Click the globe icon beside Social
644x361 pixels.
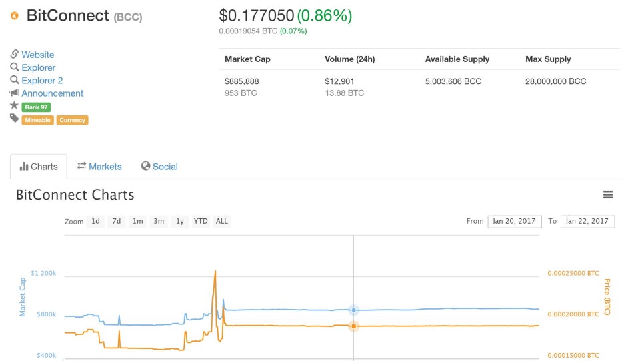tap(145, 165)
